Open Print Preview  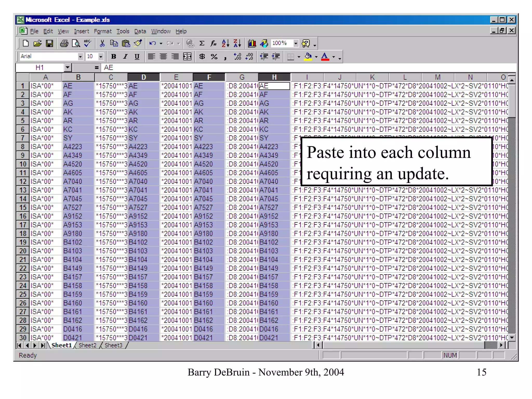coord(76,43)
